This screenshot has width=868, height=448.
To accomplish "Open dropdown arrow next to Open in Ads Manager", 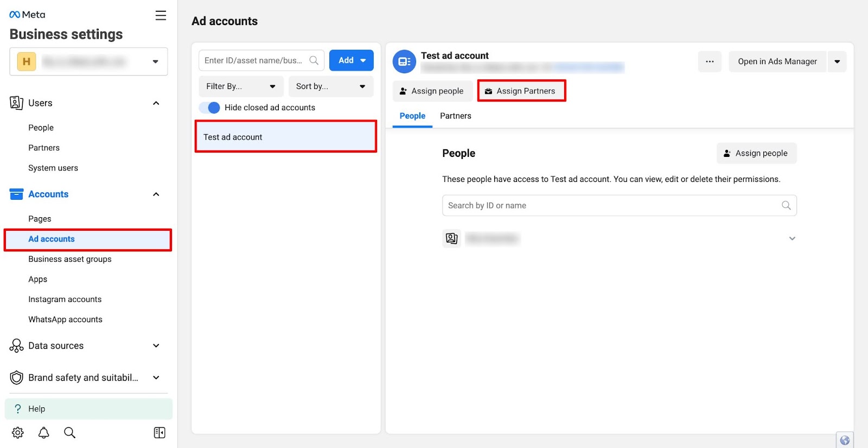I will coord(837,61).
